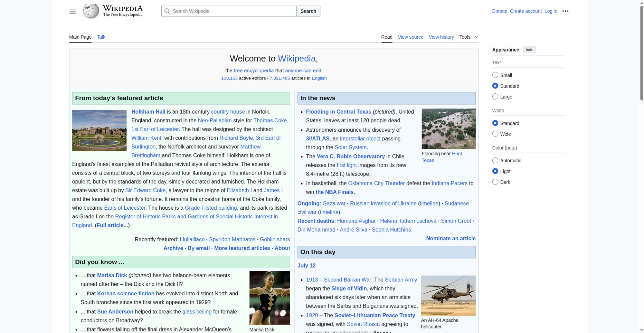The image size is (644, 333).
Task: Open Vera C. Rubin Observatory link
Action: pyautogui.click(x=351, y=156)
